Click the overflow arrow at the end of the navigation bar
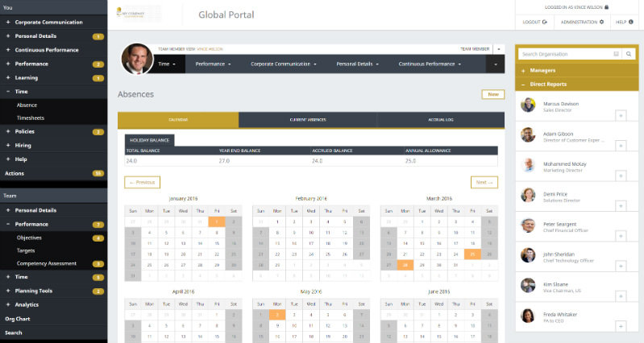Viewport: 644px width, 343px height. (496, 64)
